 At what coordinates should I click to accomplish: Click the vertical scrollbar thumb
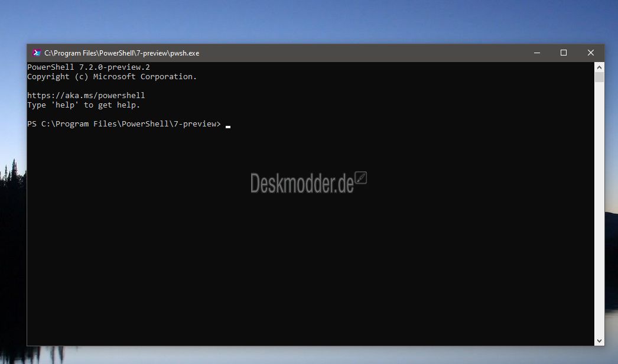coord(599,77)
